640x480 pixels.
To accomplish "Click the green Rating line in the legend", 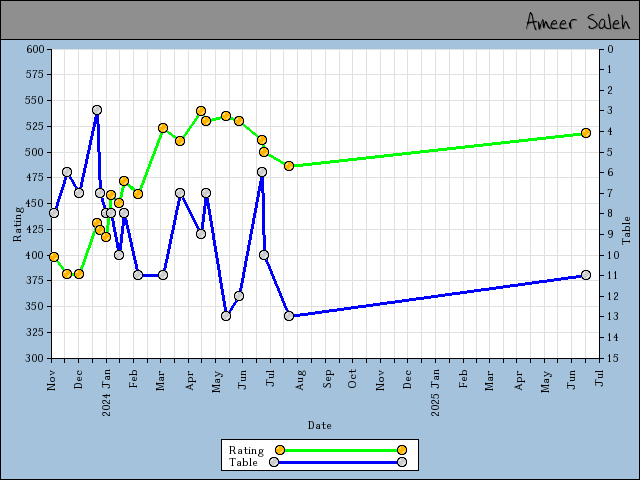I will point(340,450).
